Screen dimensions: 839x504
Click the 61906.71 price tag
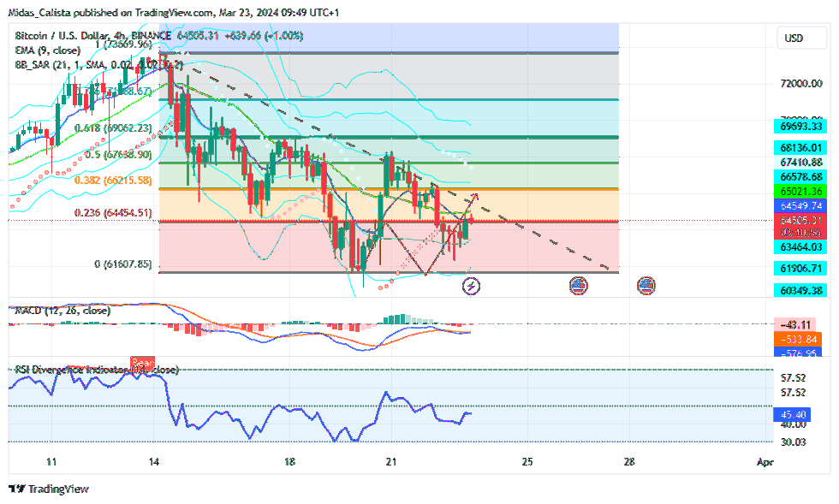pyautogui.click(x=800, y=269)
